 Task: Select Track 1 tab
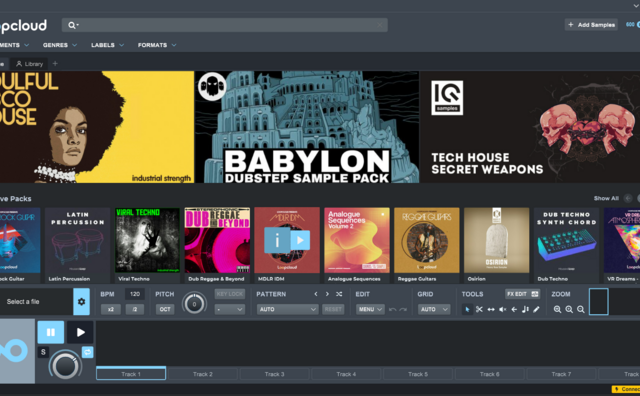pyautogui.click(x=131, y=374)
